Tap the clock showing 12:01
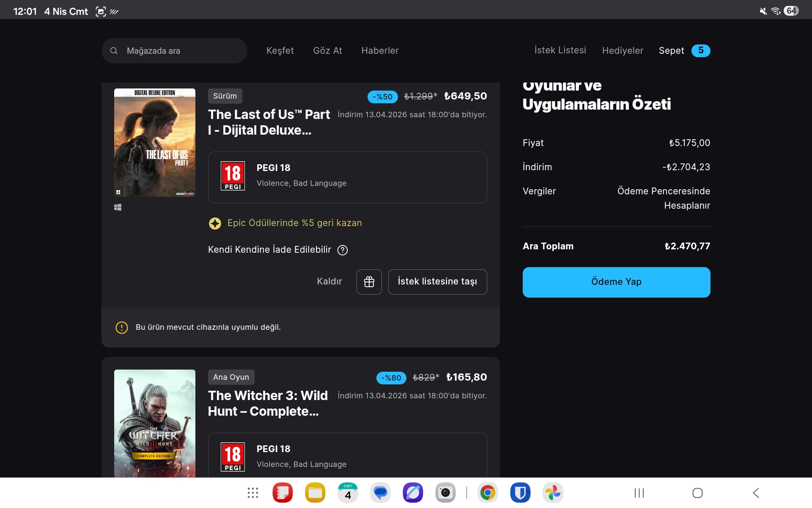812x508 pixels. (x=25, y=11)
